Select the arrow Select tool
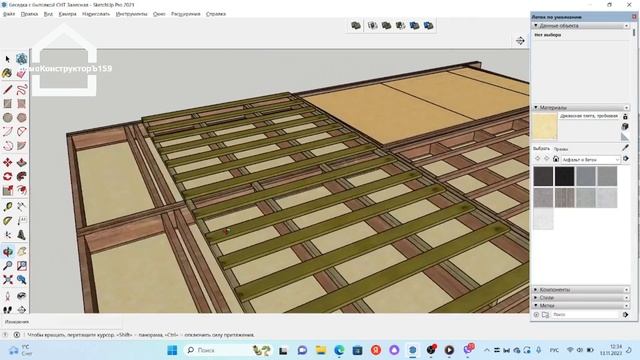The width and height of the screenshot is (640, 360). pyautogui.click(x=7, y=59)
